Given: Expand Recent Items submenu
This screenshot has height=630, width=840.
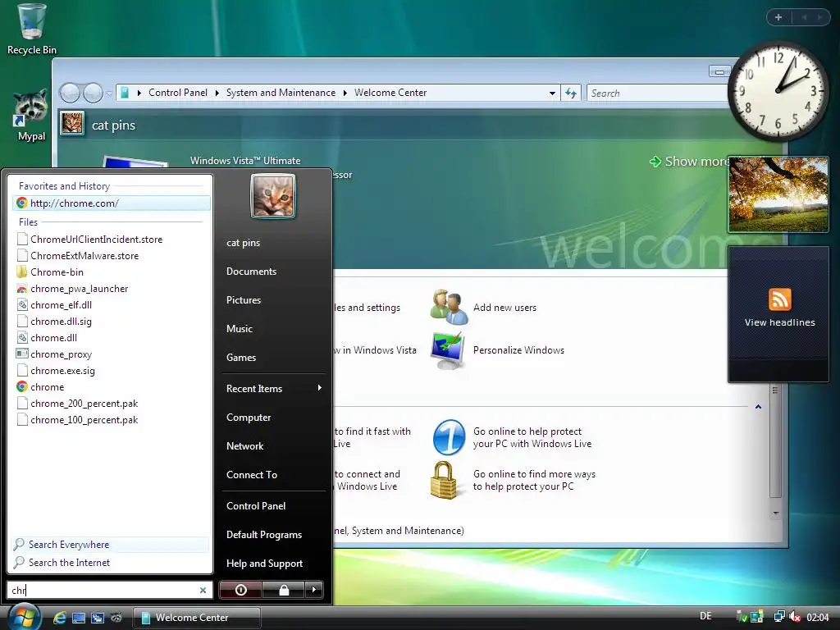Looking at the screenshot, I should pyautogui.click(x=273, y=388).
